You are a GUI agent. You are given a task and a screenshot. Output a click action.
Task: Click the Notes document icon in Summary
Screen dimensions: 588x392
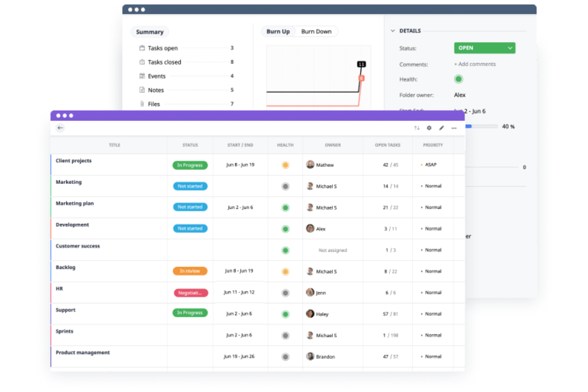[142, 90]
